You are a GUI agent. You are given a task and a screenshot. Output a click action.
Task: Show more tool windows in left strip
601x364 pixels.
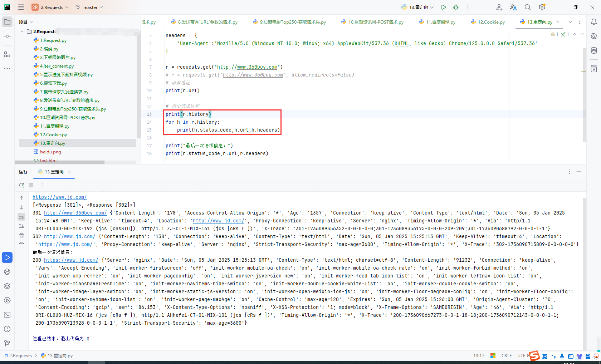[x=7, y=69]
